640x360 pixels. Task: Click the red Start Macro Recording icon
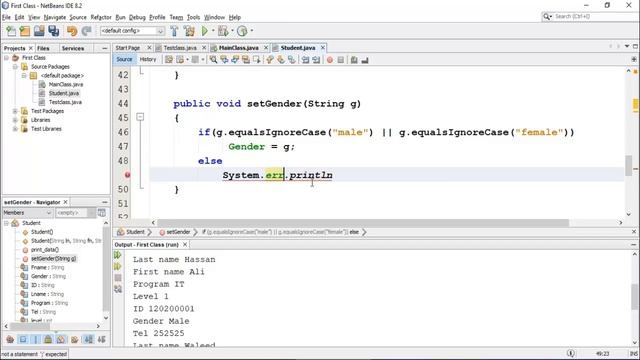[x=330, y=60]
